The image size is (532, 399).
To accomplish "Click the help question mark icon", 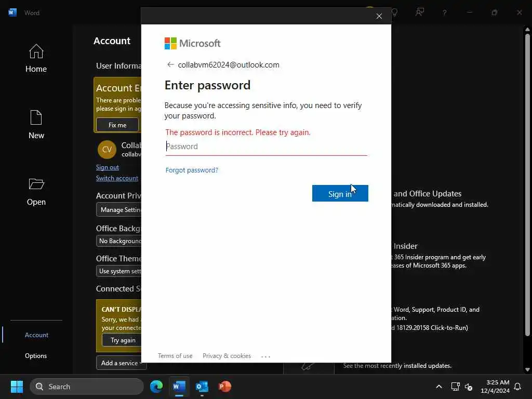I will pyautogui.click(x=445, y=13).
